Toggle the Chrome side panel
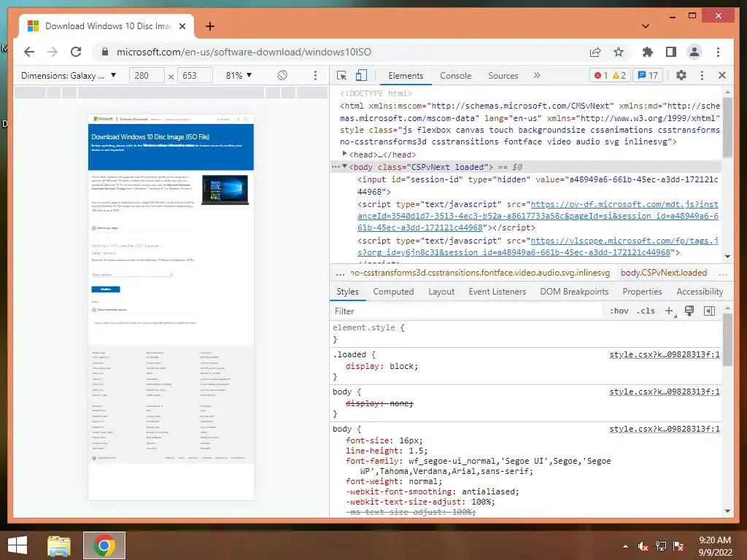Screen dimensions: 747x560 pos(671,52)
